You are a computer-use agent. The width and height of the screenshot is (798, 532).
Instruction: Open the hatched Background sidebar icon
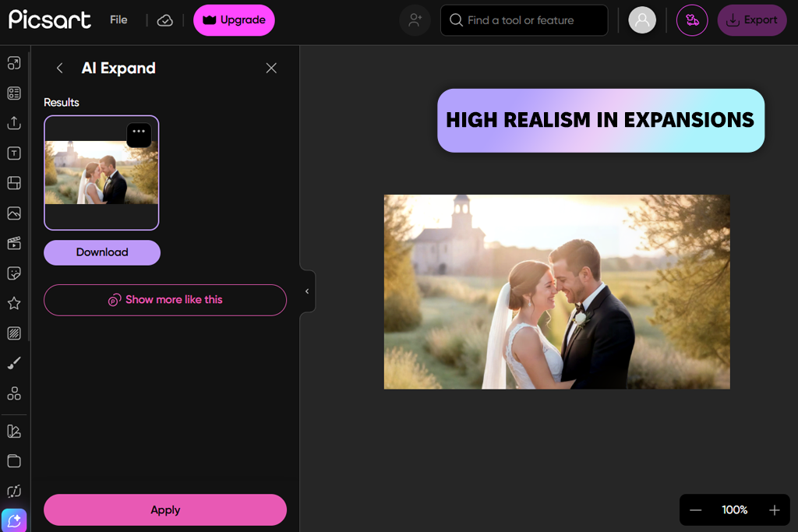click(x=14, y=333)
